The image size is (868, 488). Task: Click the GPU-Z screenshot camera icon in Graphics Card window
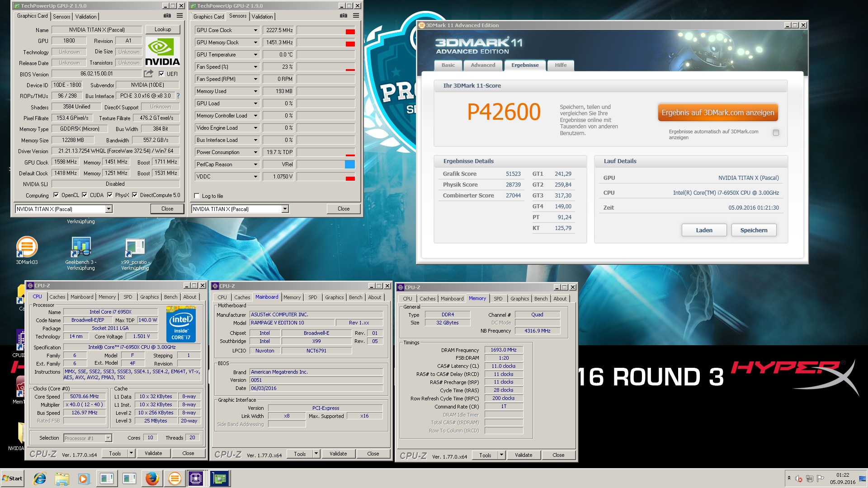click(x=167, y=16)
